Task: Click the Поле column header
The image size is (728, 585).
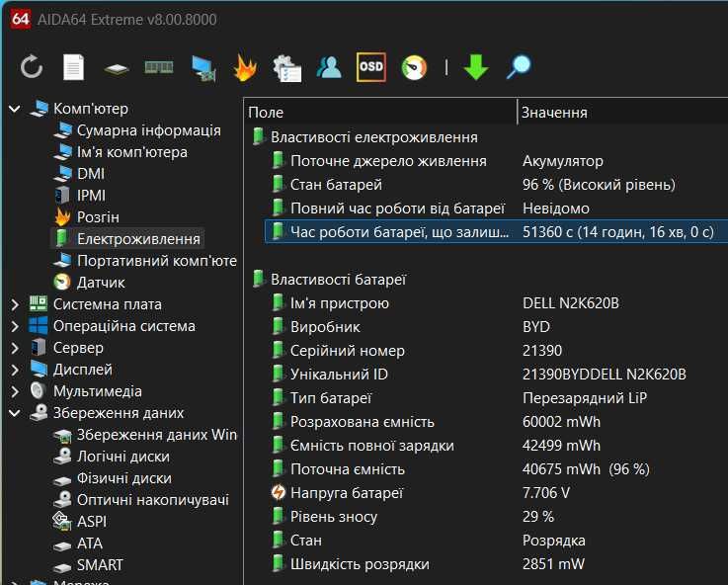Action: 379,113
